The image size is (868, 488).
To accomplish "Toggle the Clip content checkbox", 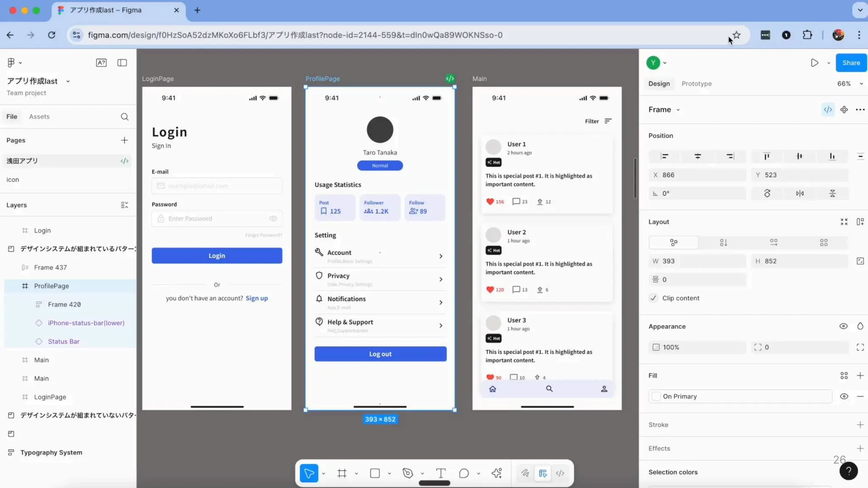I will pos(653,298).
